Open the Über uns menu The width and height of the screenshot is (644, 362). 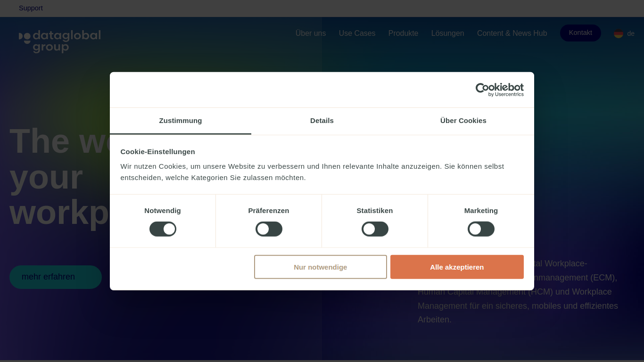pos(311,33)
